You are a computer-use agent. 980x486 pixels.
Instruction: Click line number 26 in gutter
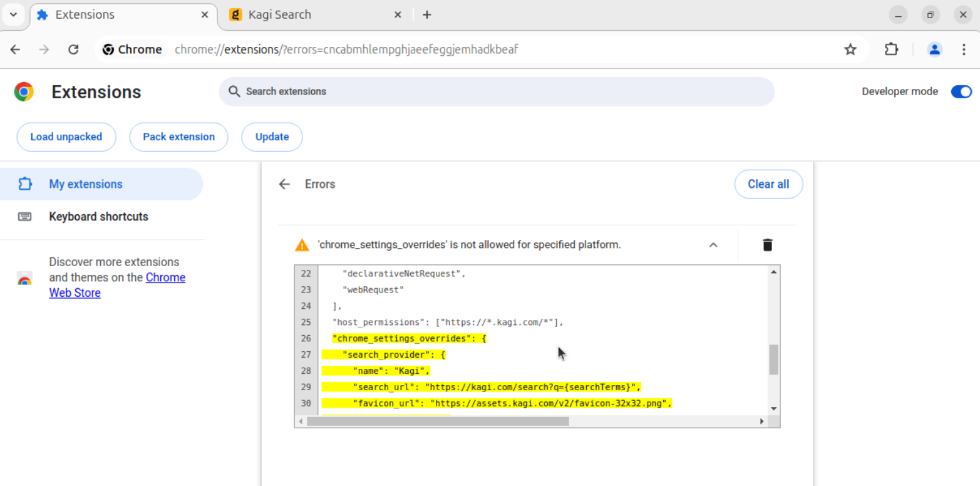tap(306, 339)
